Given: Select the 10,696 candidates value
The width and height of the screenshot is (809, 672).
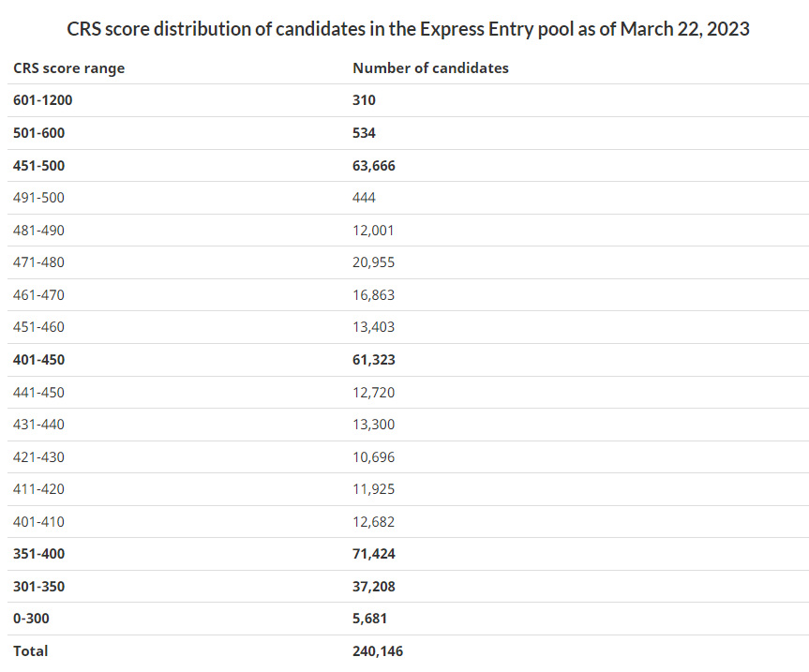Looking at the screenshot, I should pyautogui.click(x=373, y=457).
